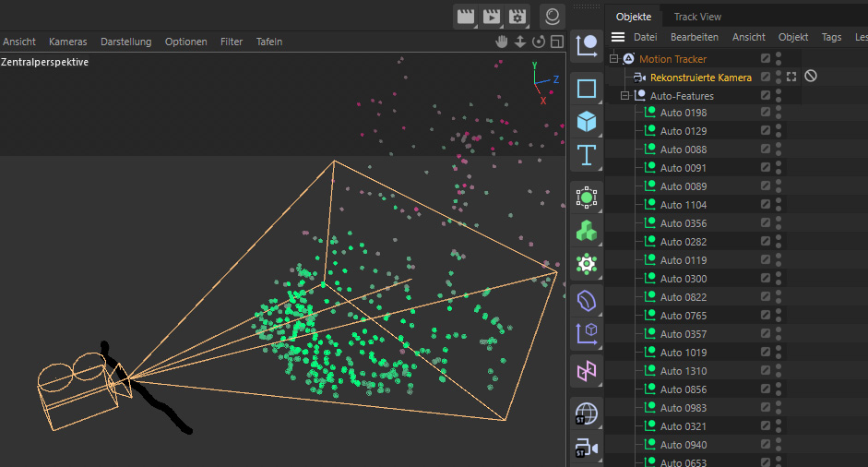
Task: Select the Auto 1019 track item
Action: [684, 353]
